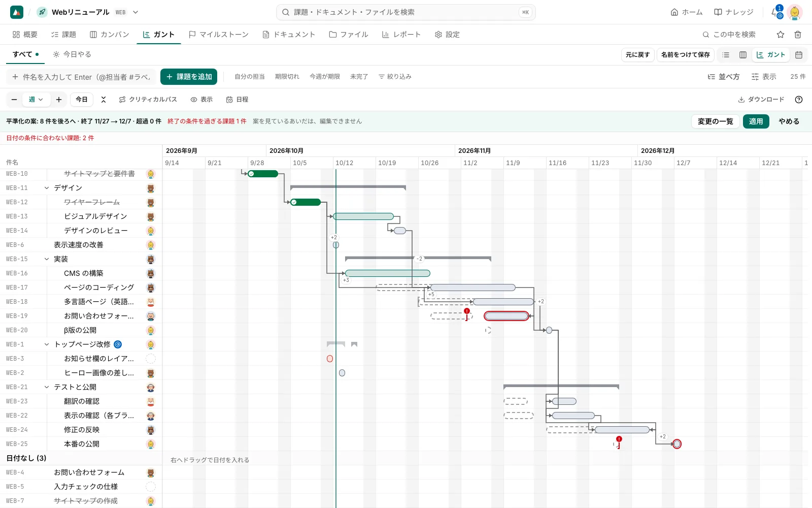
Task: Download the Gantt chart
Action: (761, 100)
